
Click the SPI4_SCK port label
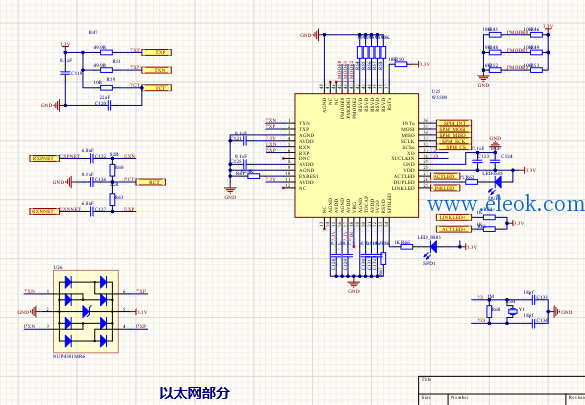(454, 141)
